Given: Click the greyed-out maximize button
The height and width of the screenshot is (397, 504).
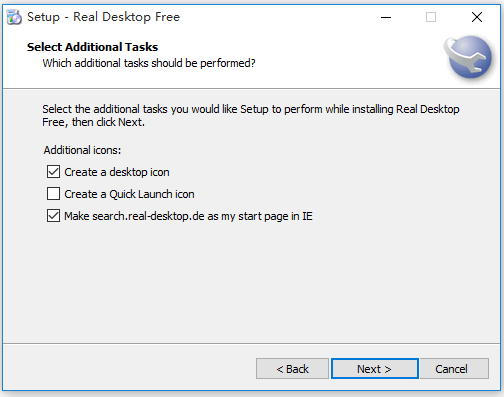Looking at the screenshot, I should click(x=431, y=17).
